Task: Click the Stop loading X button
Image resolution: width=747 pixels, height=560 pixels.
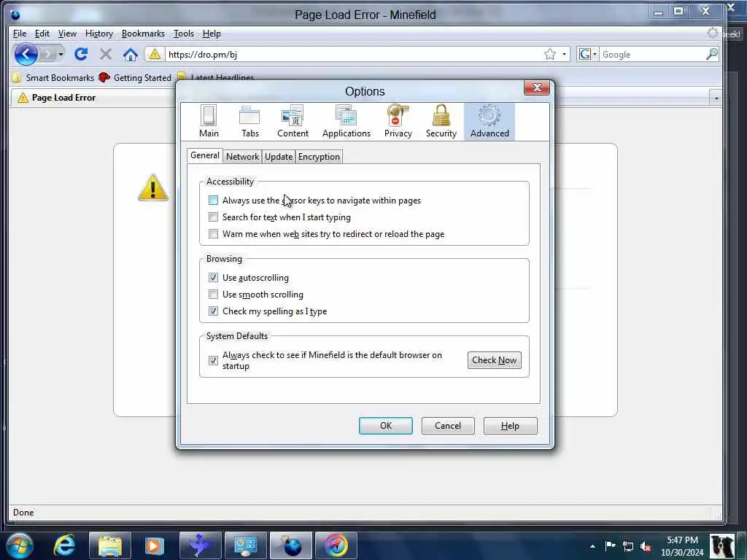Action: pyautogui.click(x=106, y=54)
